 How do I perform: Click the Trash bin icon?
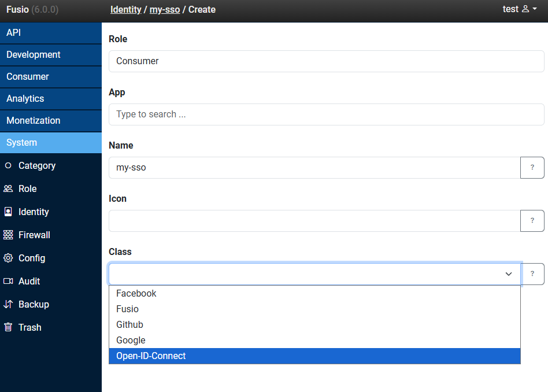point(8,327)
